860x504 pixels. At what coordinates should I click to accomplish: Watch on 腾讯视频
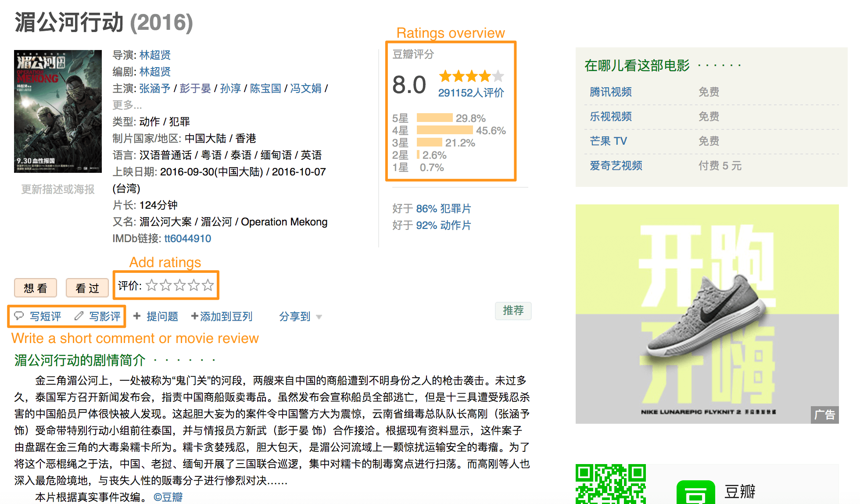(611, 92)
